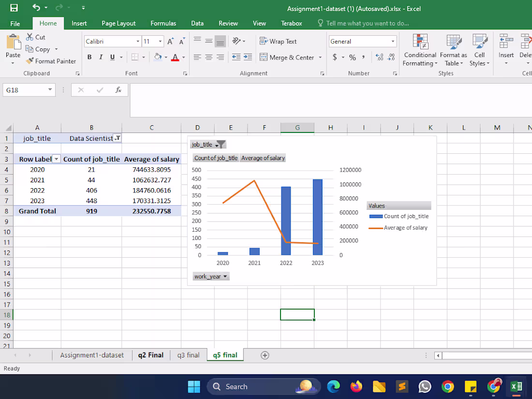Open Conditional Formatting menu
The image size is (532, 399).
[420, 50]
